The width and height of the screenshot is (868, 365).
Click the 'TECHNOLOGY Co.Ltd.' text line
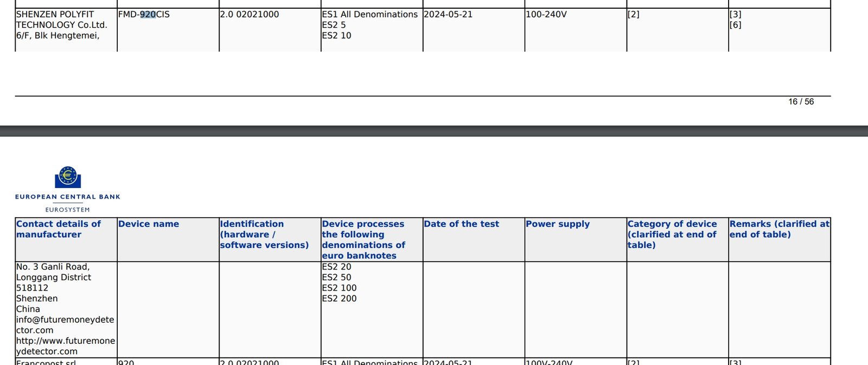click(62, 25)
